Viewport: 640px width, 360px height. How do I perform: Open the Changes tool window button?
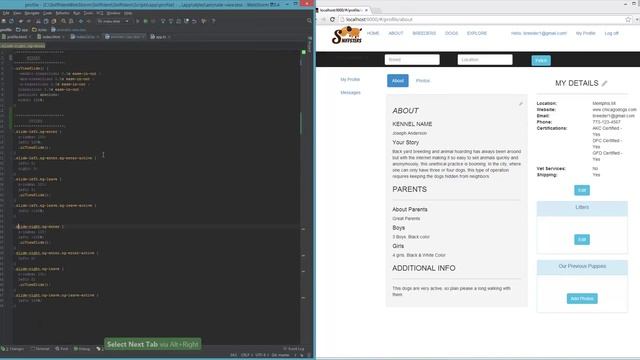tap(13, 349)
